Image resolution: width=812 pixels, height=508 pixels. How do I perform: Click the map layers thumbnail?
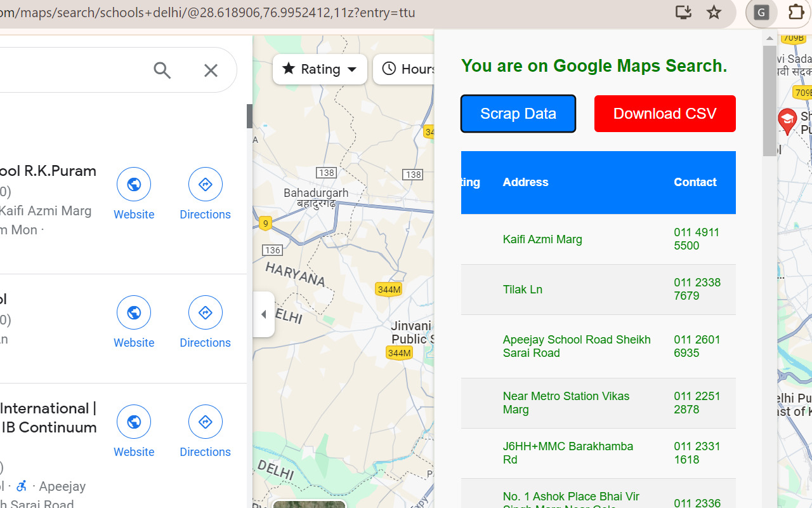click(309, 504)
